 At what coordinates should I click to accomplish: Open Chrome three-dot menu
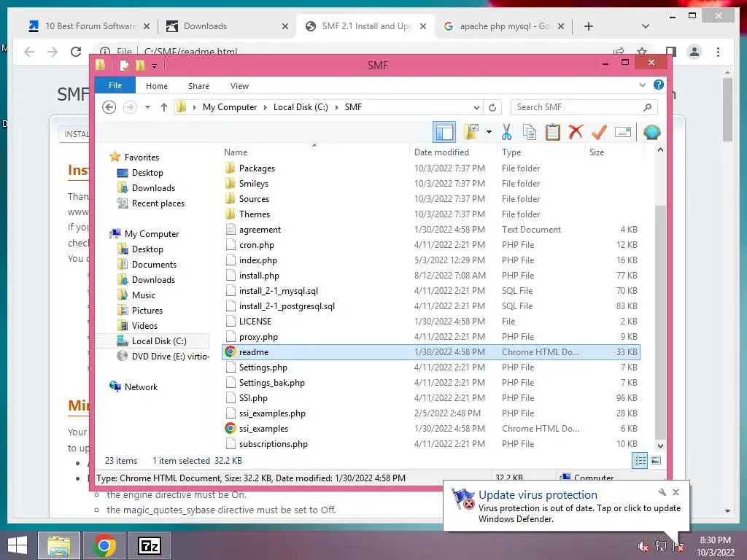coord(718,52)
